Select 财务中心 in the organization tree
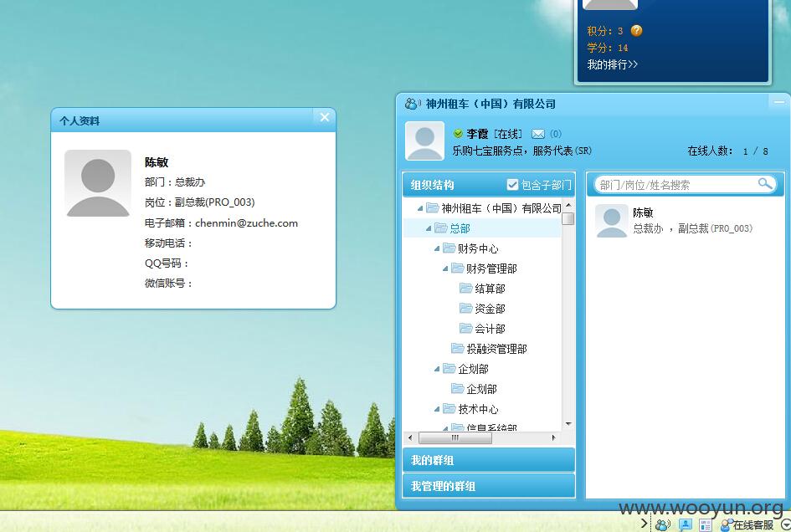 pyautogui.click(x=478, y=248)
